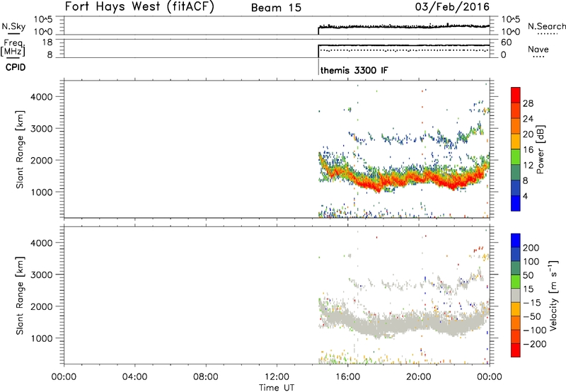Click the power panel 'Slant Range [km]' label
The image size is (566, 392).
click(20, 149)
